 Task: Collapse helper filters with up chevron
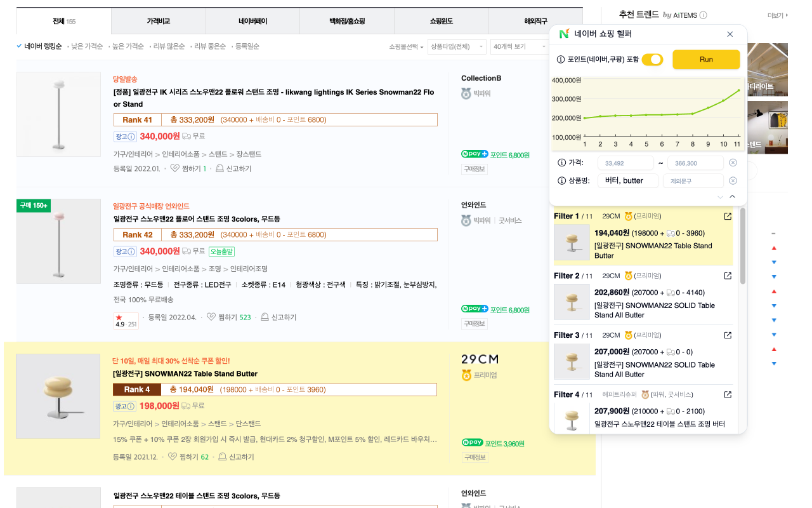coord(732,197)
